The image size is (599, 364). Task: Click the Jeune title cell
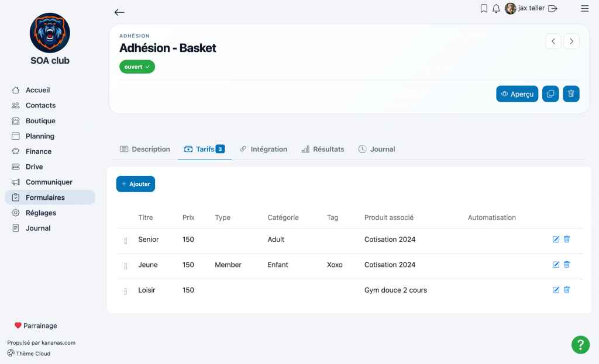click(148, 265)
